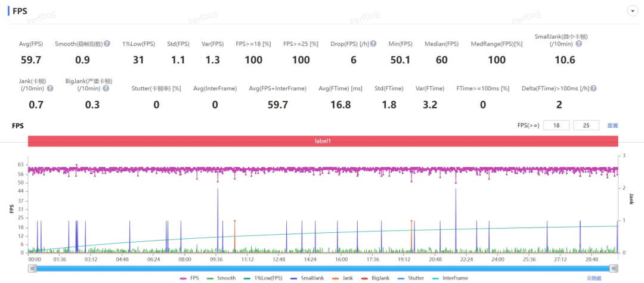The image size is (644, 283).
Task: Click help icon beside Jank(卡顿) (/10min)
Action: pyautogui.click(x=50, y=88)
